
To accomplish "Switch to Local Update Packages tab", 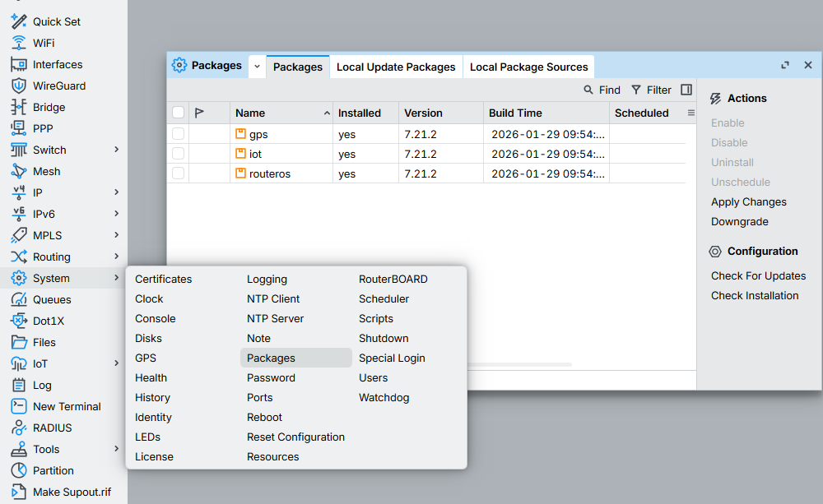I will pos(396,67).
